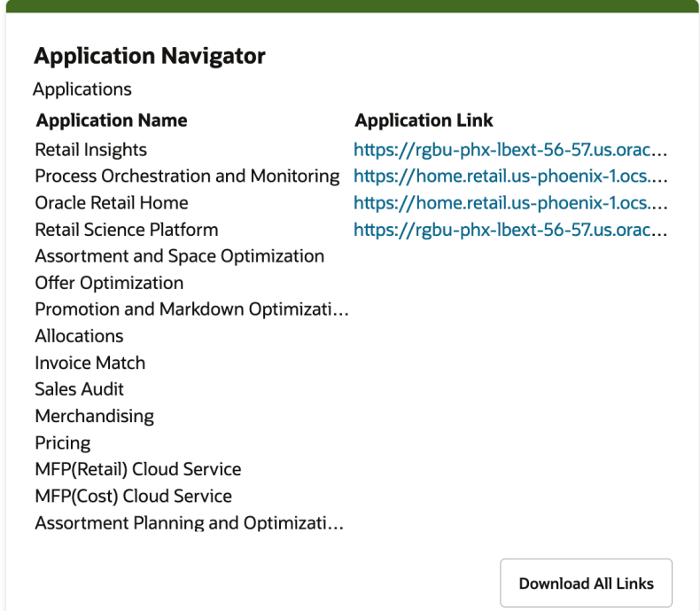The image size is (700, 611).
Task: Open the Retail Insights application link
Action: pyautogui.click(x=510, y=150)
